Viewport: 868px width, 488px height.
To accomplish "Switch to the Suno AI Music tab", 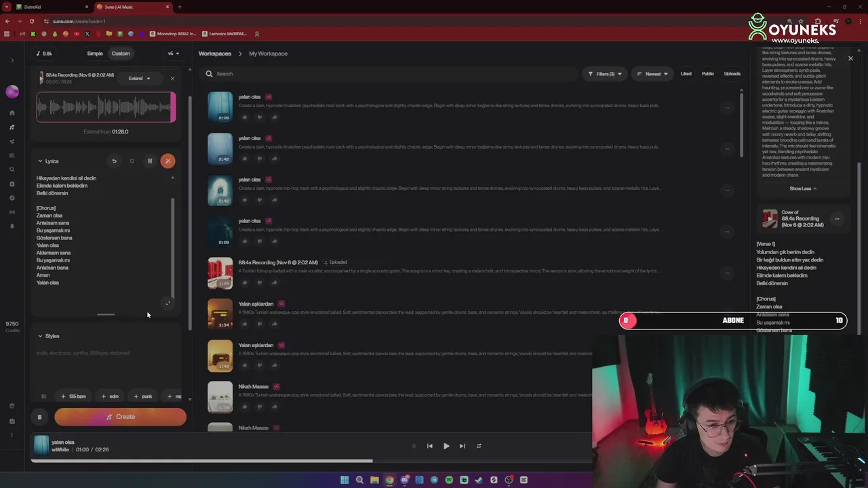I will [132, 7].
